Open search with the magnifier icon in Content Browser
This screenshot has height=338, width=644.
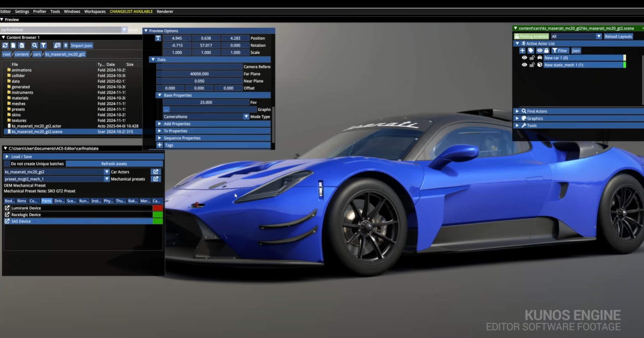(35, 46)
